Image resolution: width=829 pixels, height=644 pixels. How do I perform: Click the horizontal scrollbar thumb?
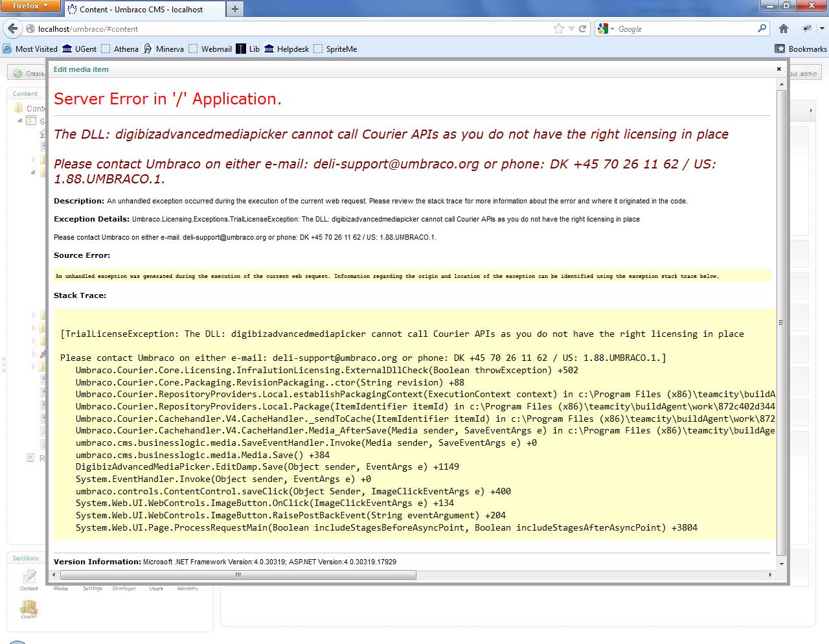[238, 575]
